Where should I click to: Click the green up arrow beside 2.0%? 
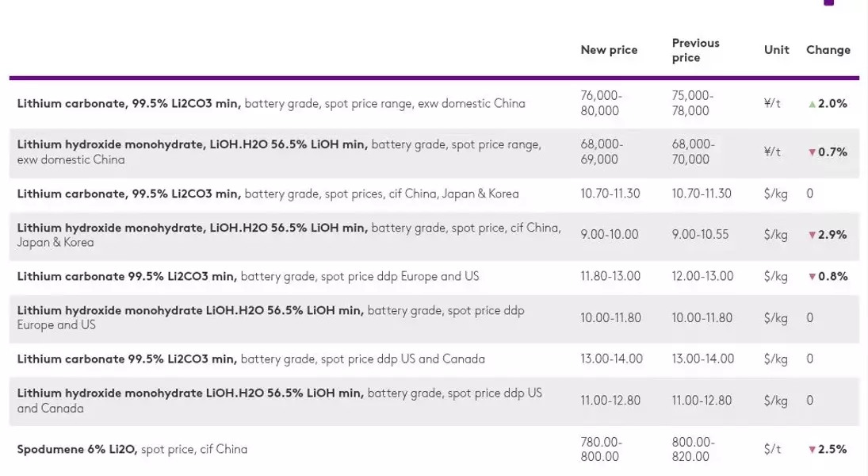812,104
